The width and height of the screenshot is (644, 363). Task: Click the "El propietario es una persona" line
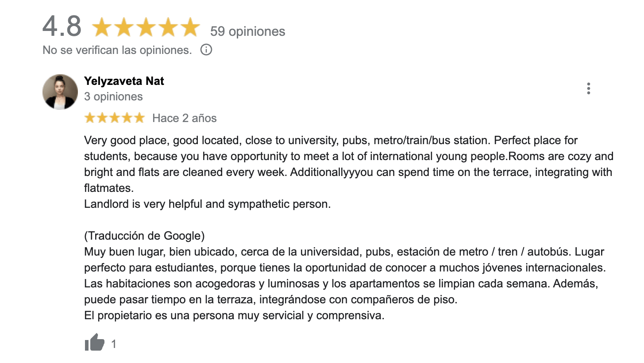click(234, 316)
